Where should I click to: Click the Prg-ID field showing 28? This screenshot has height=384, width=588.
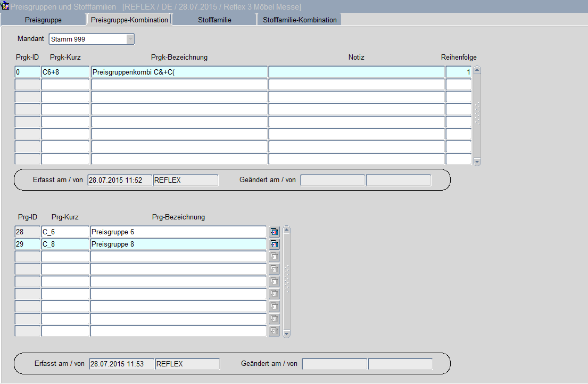click(27, 232)
